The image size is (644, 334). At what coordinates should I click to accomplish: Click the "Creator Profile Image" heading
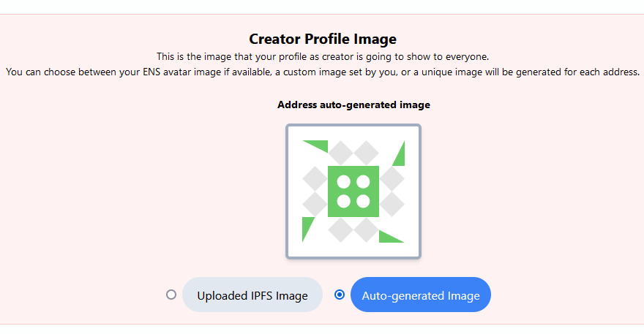point(323,39)
